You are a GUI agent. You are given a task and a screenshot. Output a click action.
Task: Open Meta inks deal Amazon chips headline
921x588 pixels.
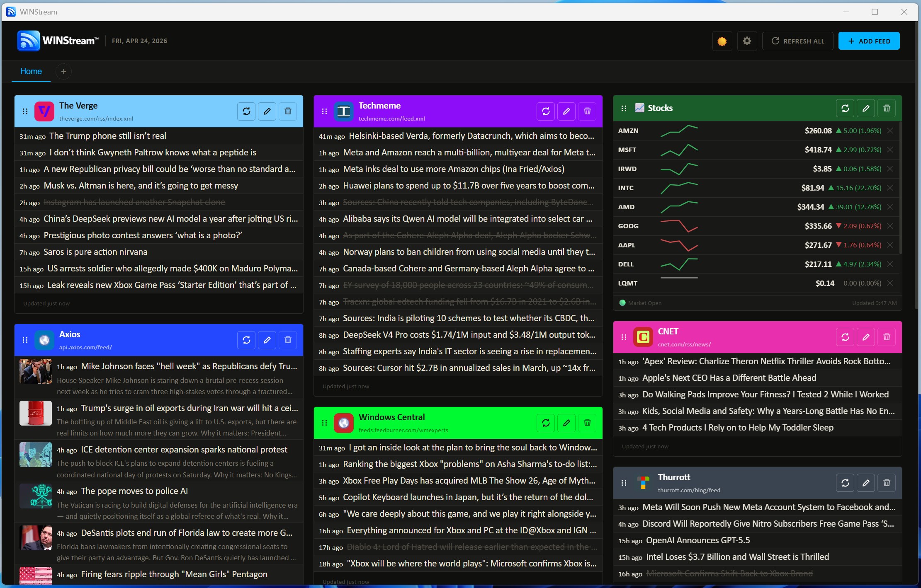click(x=454, y=169)
